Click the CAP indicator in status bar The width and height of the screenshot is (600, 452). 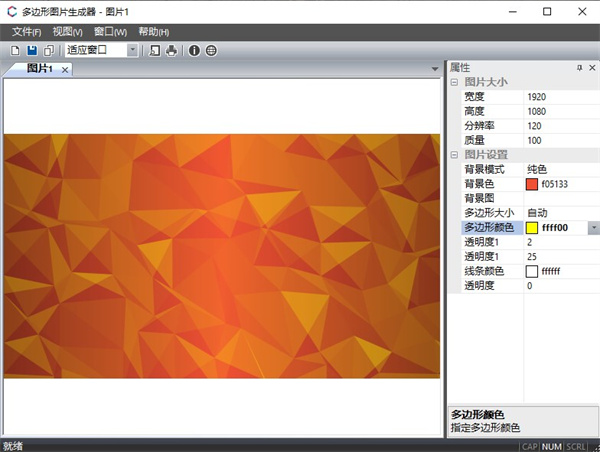530,447
